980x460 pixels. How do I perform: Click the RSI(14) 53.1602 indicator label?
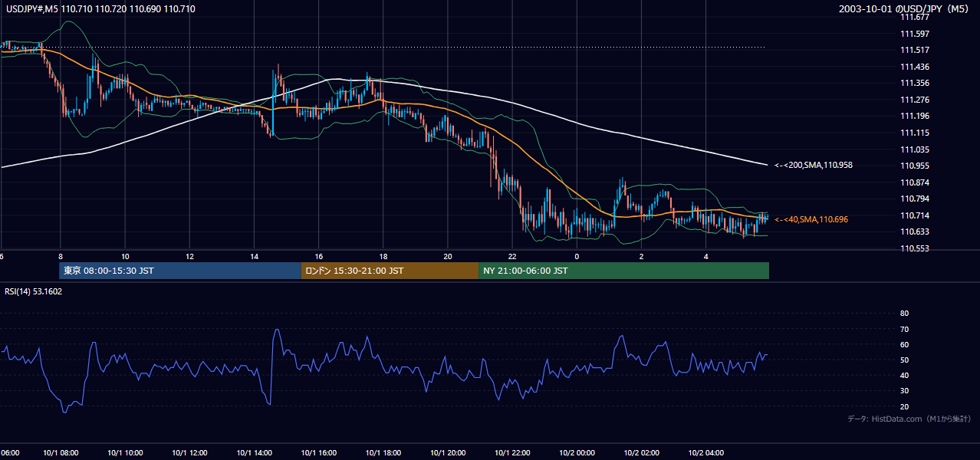tap(34, 291)
